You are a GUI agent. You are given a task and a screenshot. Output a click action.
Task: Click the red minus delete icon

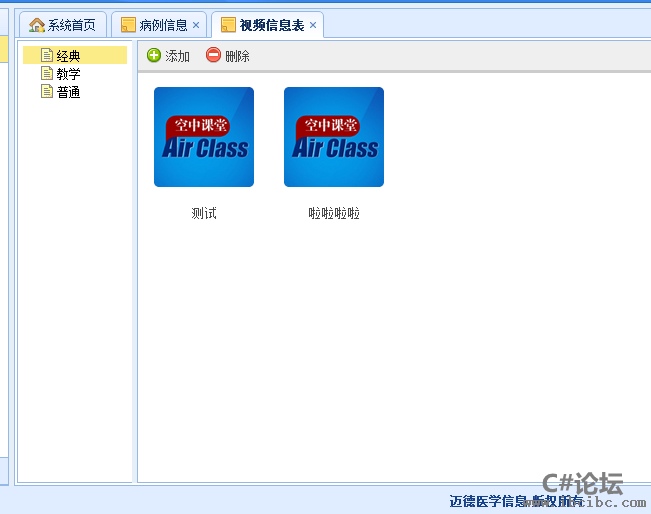tap(213, 55)
